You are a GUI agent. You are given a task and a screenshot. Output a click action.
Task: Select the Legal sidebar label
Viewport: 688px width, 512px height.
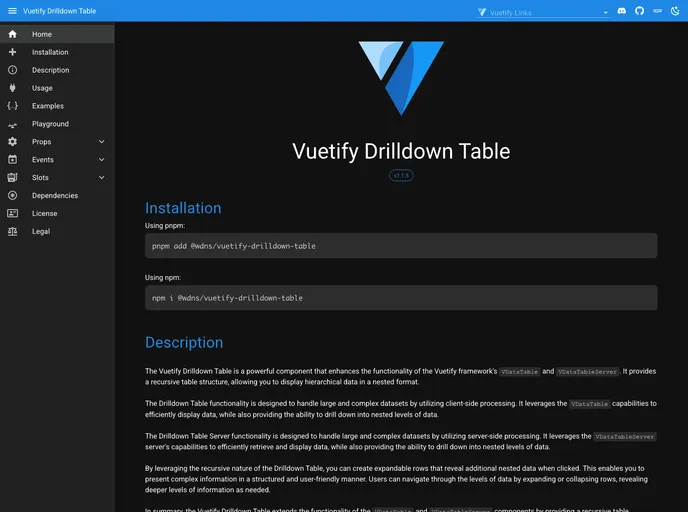pos(41,232)
